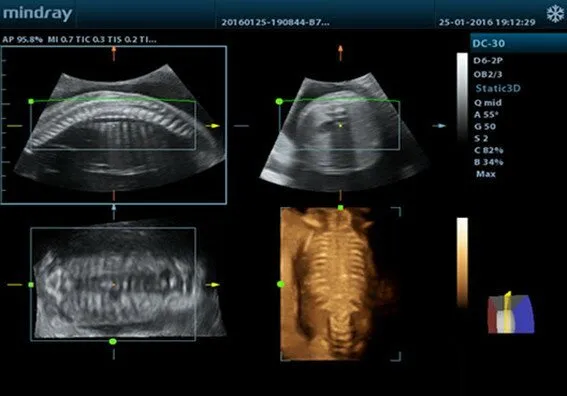The height and width of the screenshot is (396, 567).
Task: Click the yellow right arrow on sagittal plane
Action: pos(213,126)
